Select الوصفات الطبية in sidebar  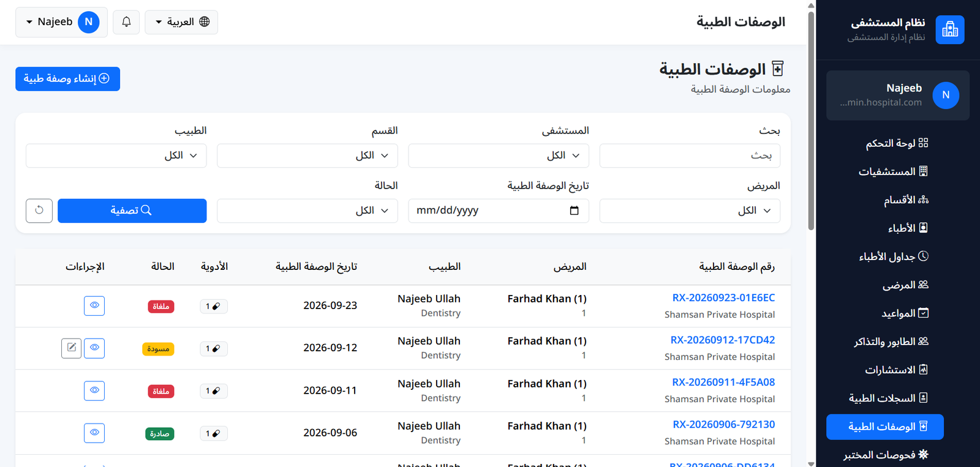[885, 427]
